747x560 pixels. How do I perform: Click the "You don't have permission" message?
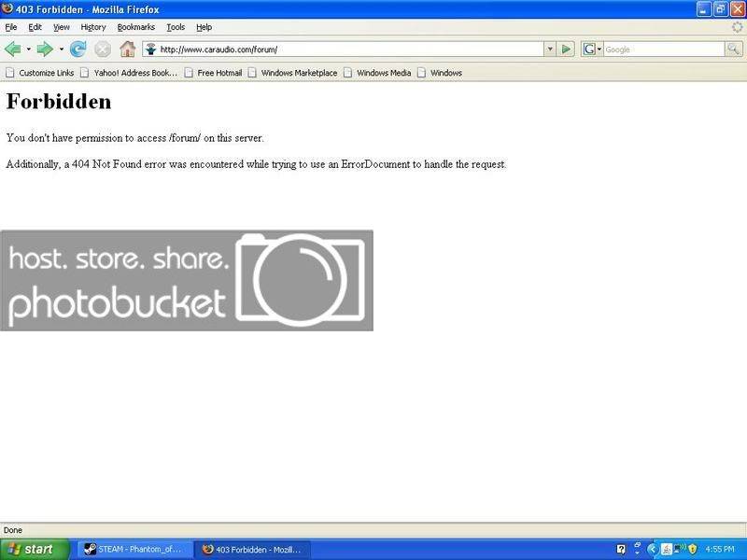[134, 138]
